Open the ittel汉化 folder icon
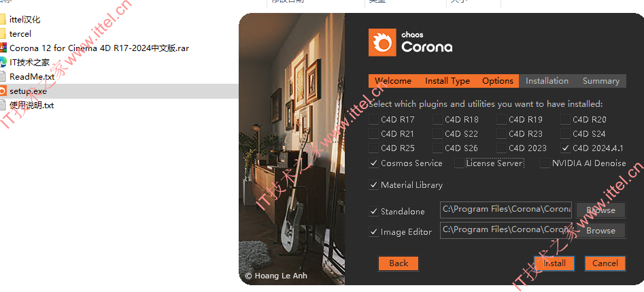The height and width of the screenshot is (292, 644). 3,19
